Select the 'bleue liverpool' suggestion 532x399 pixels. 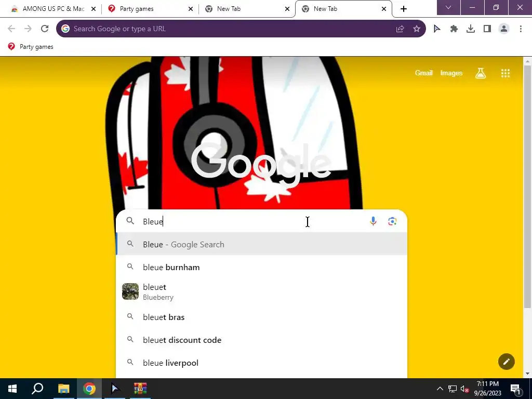261,363
